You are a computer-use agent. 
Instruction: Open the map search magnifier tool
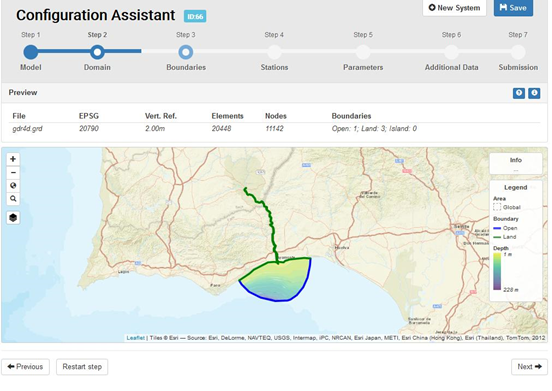[x=13, y=199]
